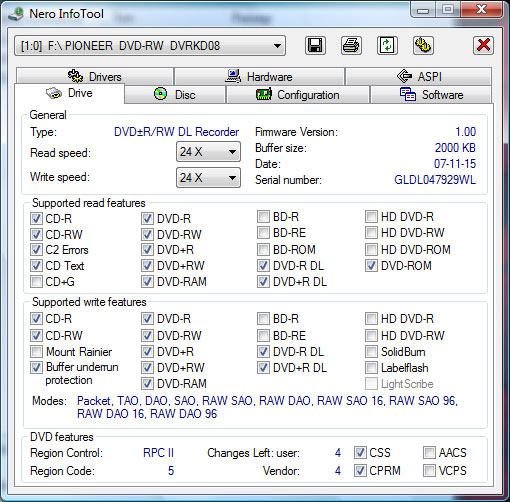
Task: Click the yellow gears settings icon
Action: pyautogui.click(x=423, y=45)
